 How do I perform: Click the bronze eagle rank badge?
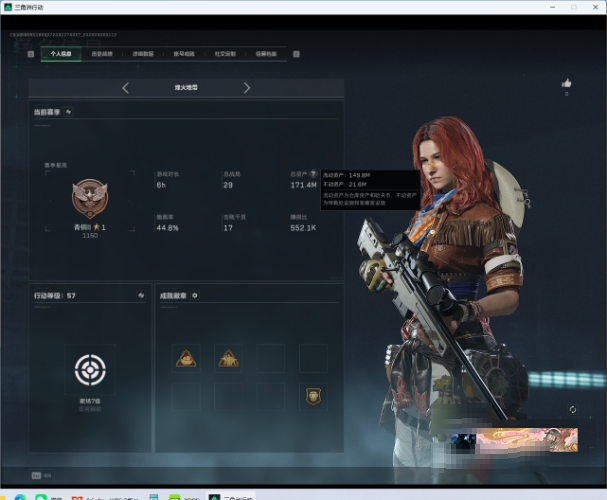pyautogui.click(x=90, y=199)
